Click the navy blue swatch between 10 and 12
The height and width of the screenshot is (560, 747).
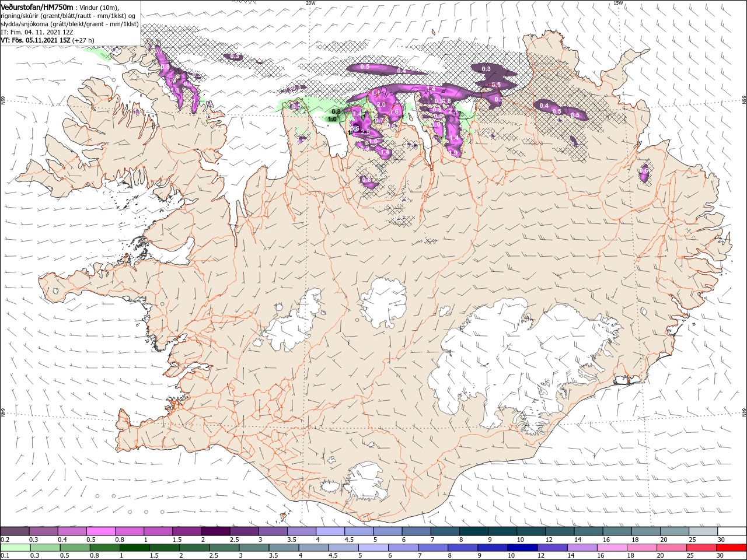click(x=522, y=548)
